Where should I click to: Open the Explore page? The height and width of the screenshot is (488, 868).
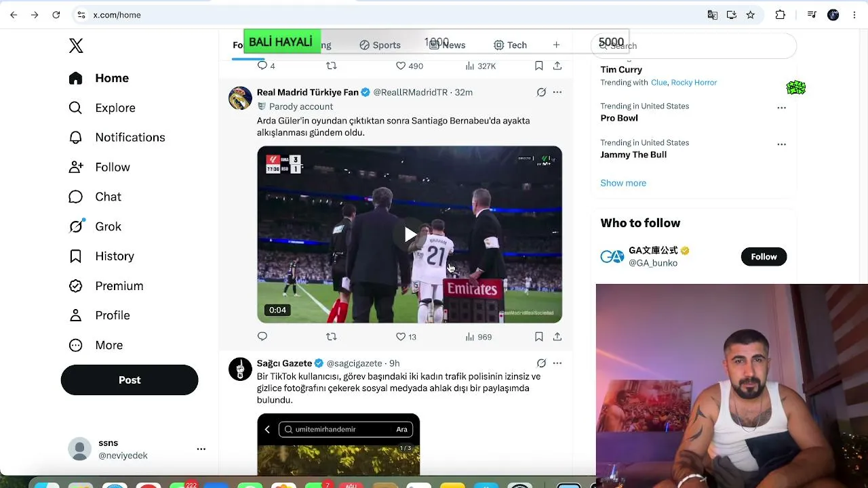click(x=102, y=108)
